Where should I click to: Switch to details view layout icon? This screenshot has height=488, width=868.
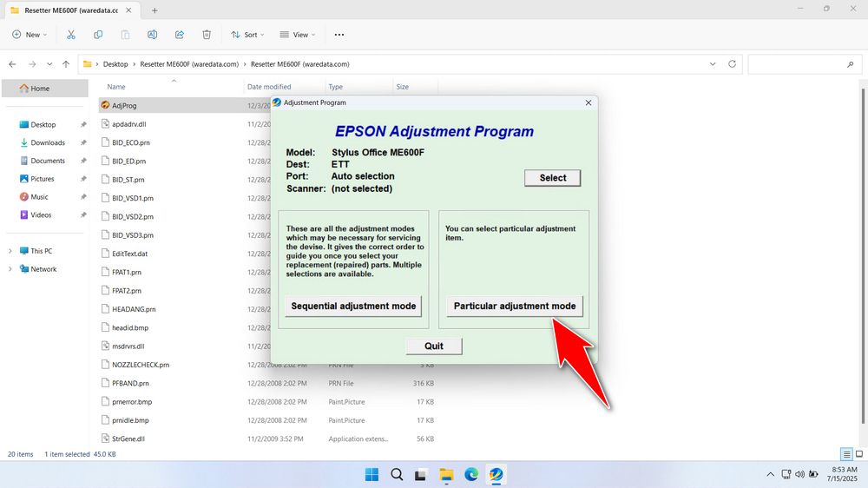tap(846, 454)
